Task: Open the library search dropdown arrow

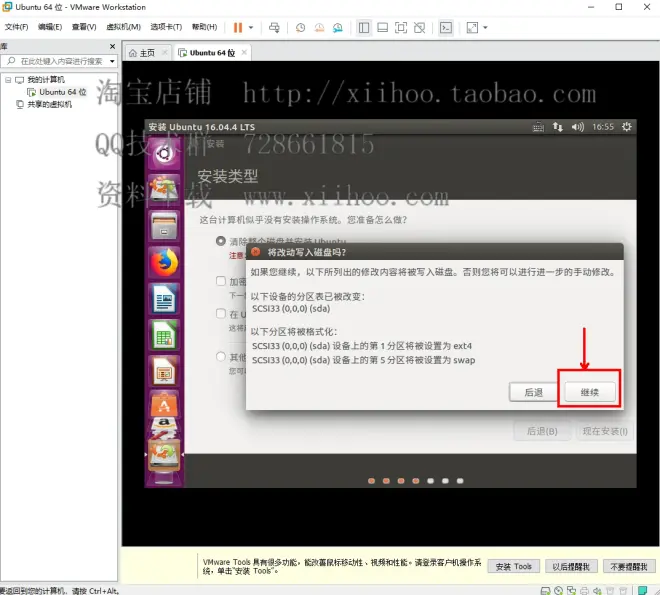Action: coord(112,61)
